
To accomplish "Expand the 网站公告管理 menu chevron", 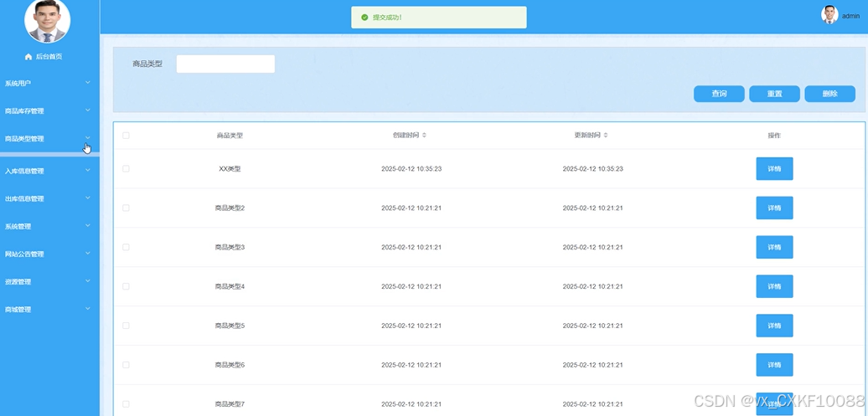I will coord(87,254).
